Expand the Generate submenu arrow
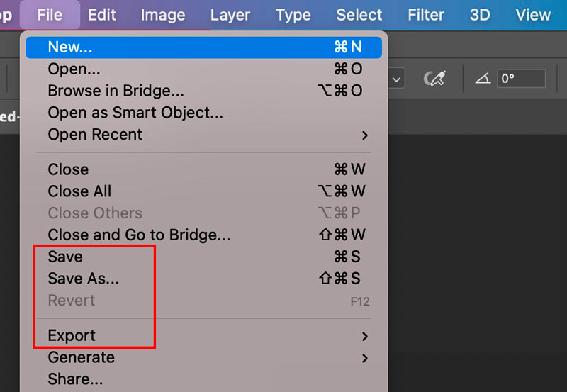Image resolution: width=567 pixels, height=392 pixels. tap(365, 358)
